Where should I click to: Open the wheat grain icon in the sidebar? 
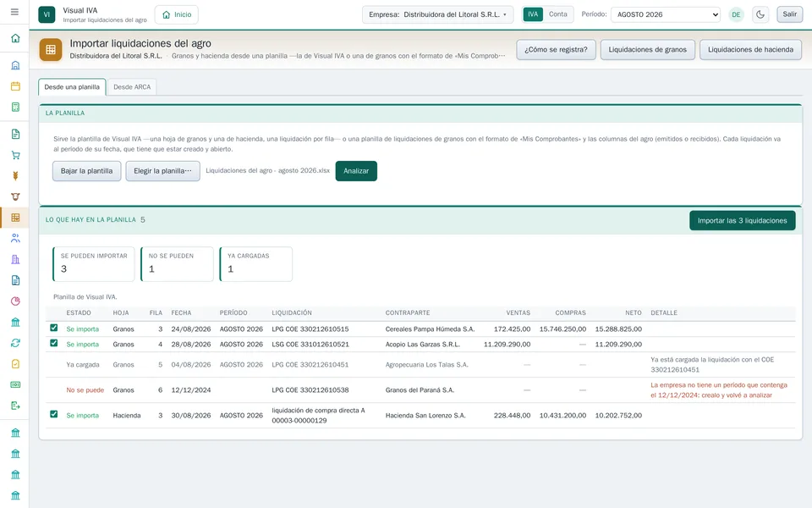[x=15, y=176]
